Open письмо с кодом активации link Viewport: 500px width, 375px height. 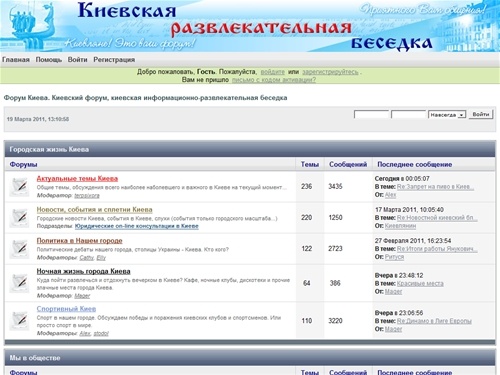274,80
